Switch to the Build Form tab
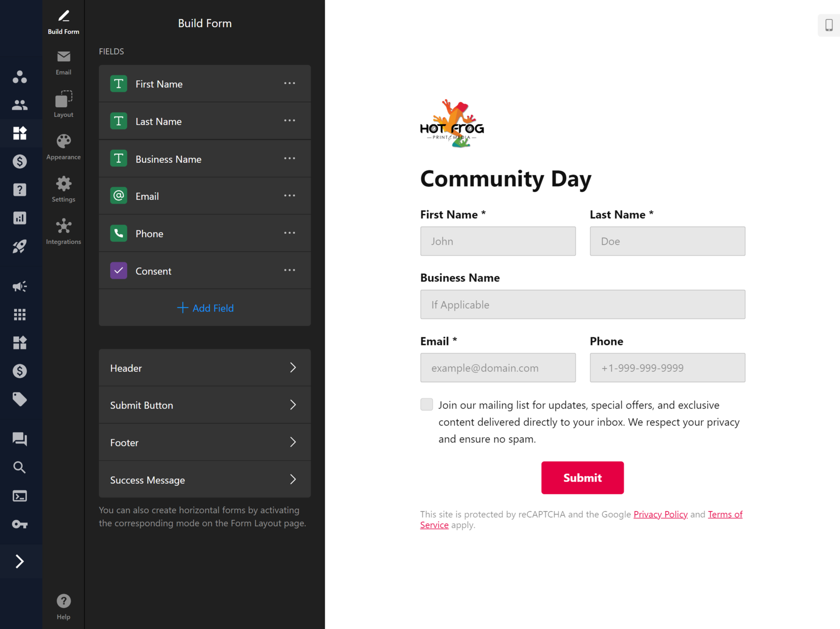The image size is (840, 629). (x=63, y=20)
